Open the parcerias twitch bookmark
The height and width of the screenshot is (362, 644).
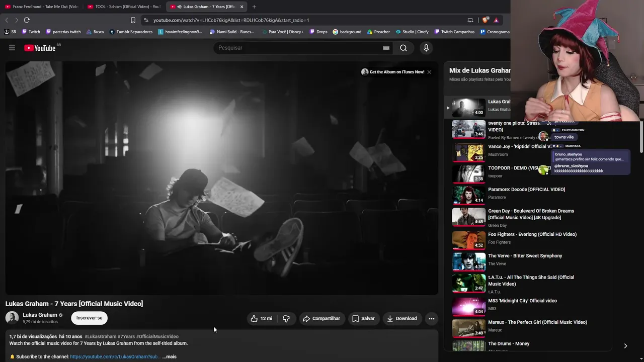pyautogui.click(x=63, y=32)
